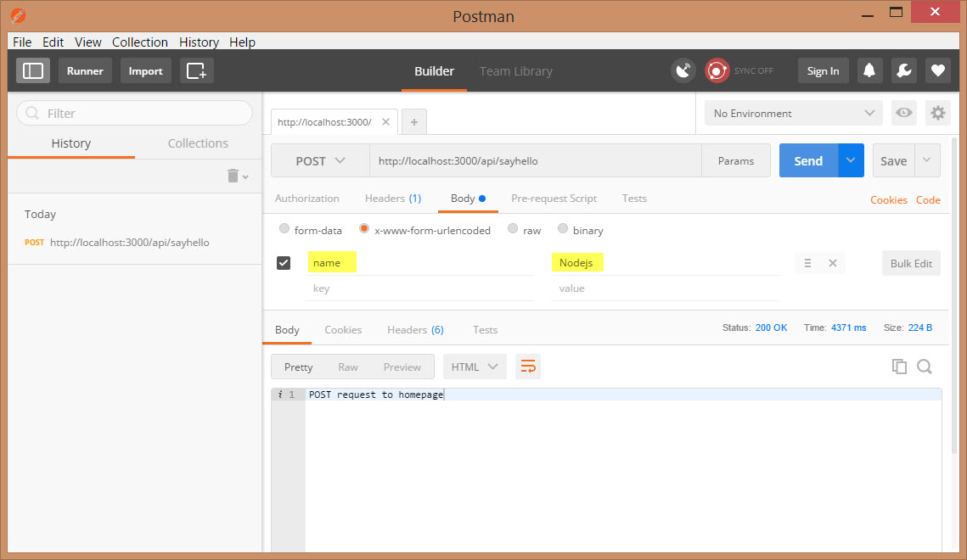Click the Import button
Screen dimensions: 967x560
(145, 70)
